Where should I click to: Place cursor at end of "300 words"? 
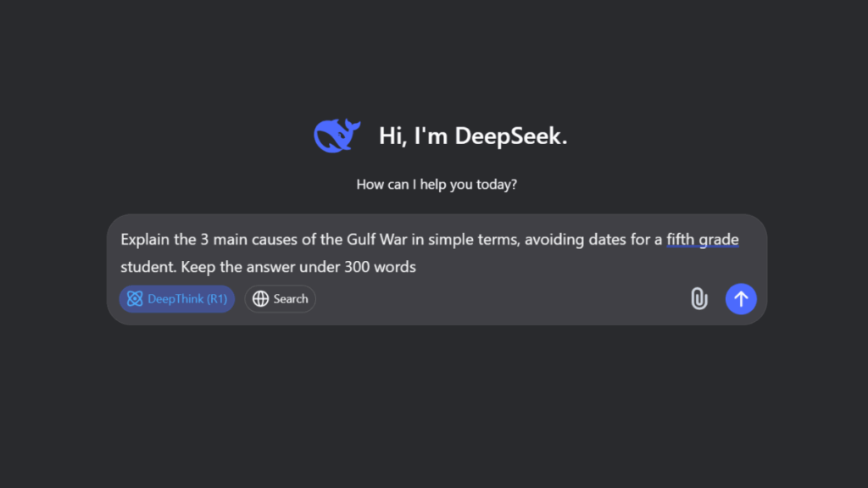(416, 267)
